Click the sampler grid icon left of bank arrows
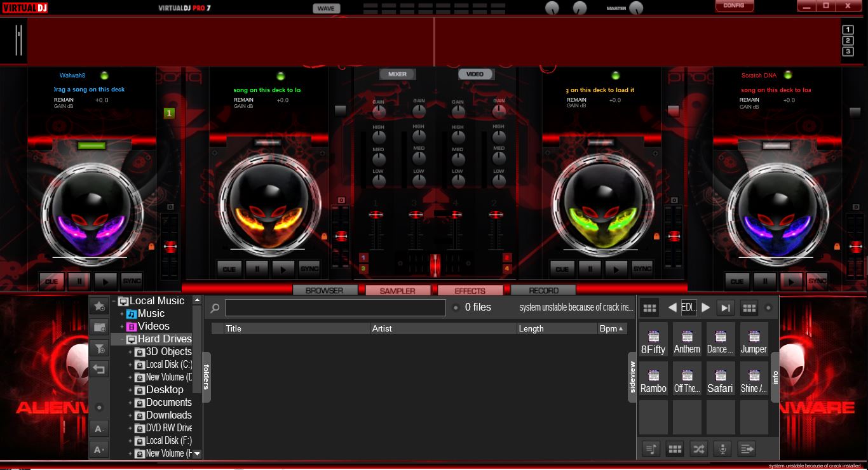The image size is (868, 470). (x=649, y=308)
